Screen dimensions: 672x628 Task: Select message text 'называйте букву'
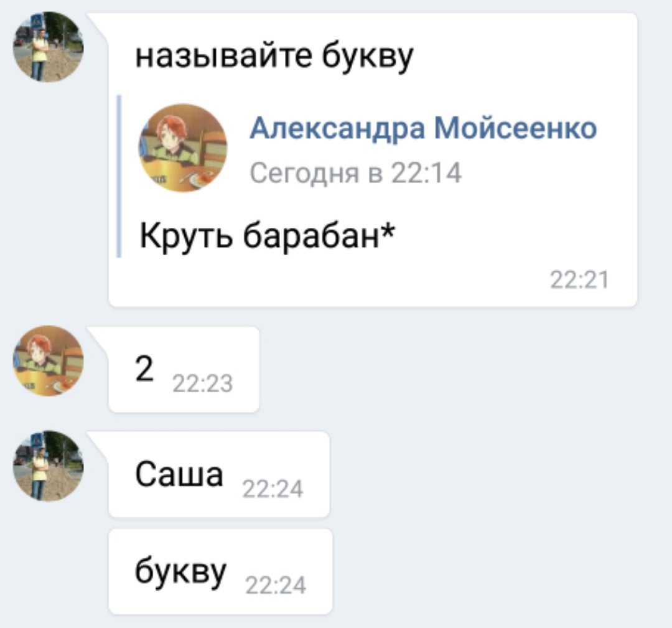[x=274, y=56]
